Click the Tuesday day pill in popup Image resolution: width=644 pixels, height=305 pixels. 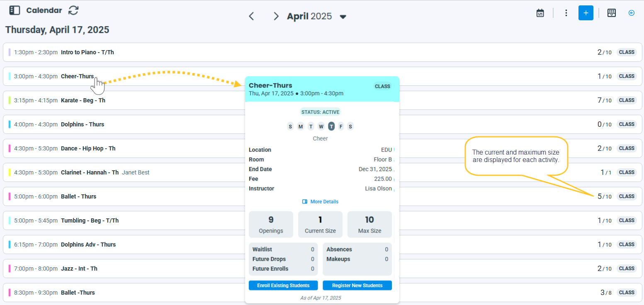coord(311,126)
